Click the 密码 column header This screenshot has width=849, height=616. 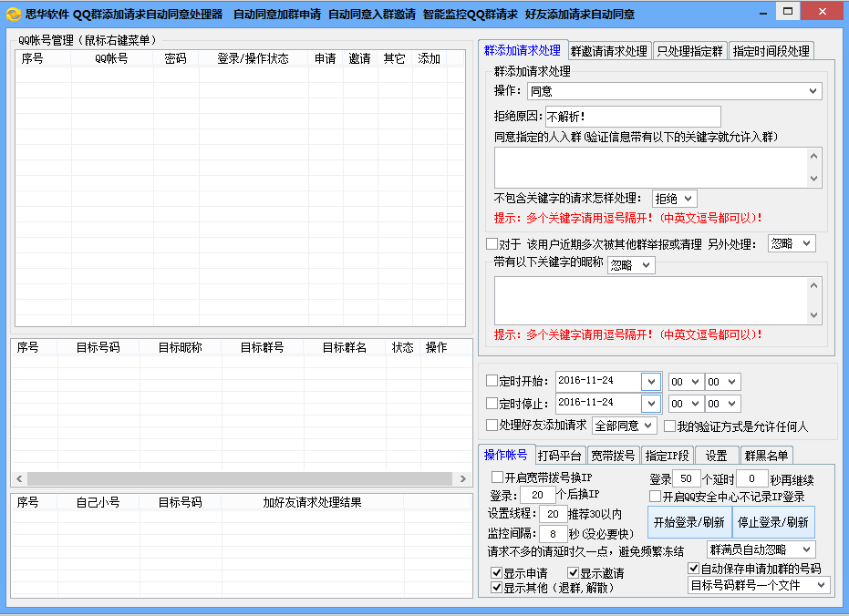(176, 58)
